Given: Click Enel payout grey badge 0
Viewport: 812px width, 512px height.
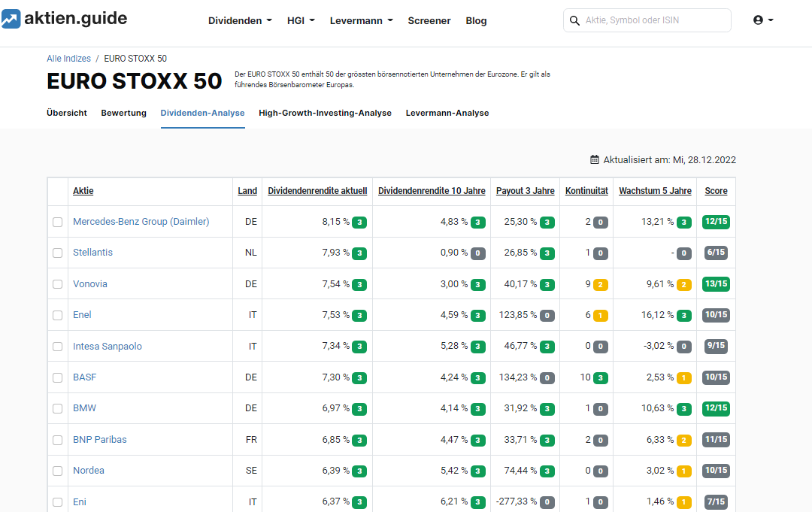Looking at the screenshot, I should point(547,316).
